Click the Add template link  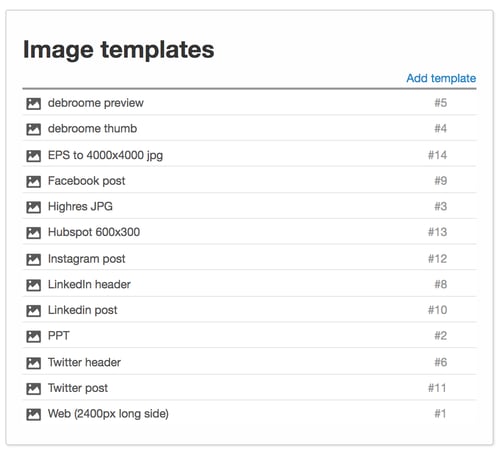[441, 78]
